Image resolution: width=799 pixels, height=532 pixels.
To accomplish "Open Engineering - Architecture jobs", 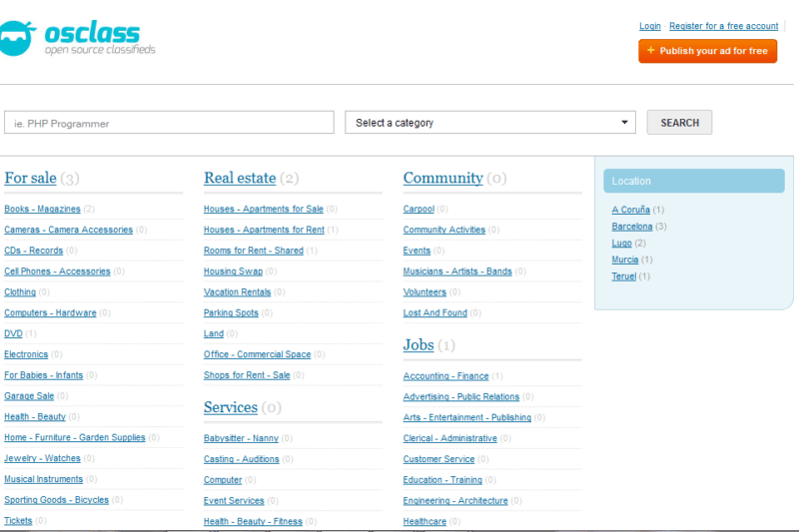I will point(455,501).
